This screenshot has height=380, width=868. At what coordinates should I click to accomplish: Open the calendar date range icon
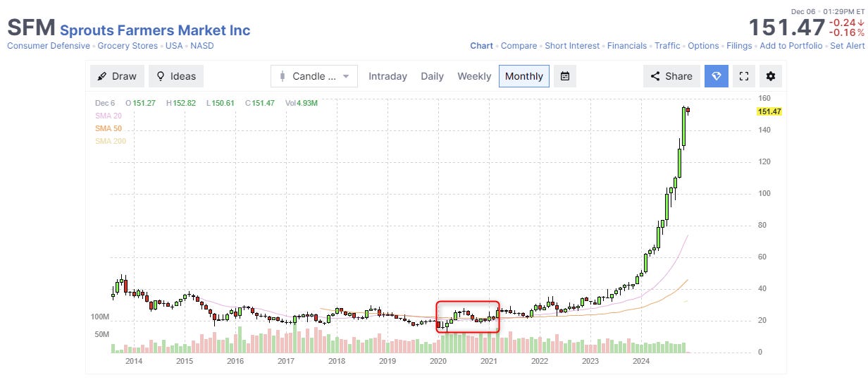565,76
